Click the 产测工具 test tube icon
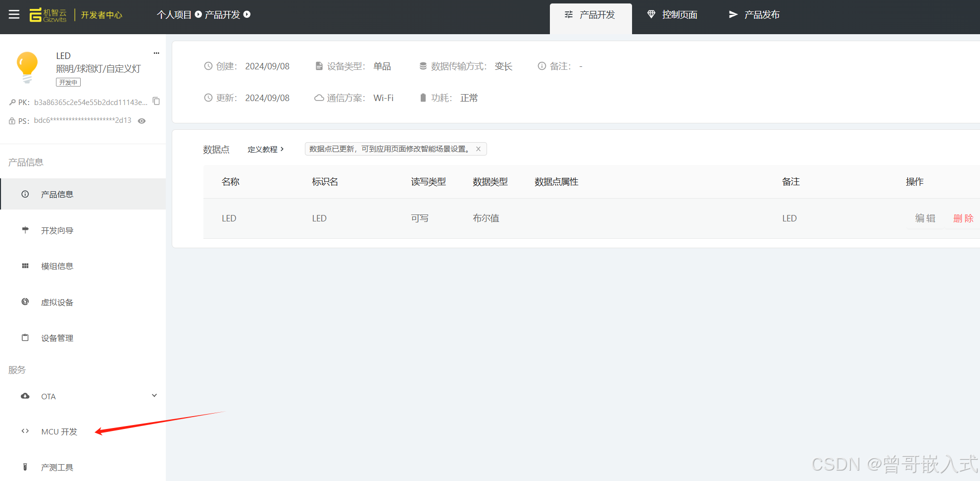 25,467
